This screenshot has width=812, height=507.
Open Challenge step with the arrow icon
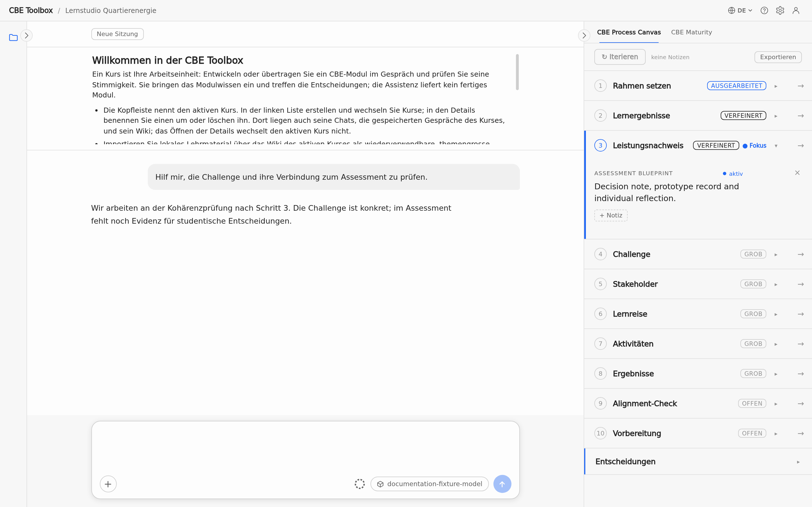coord(801,254)
